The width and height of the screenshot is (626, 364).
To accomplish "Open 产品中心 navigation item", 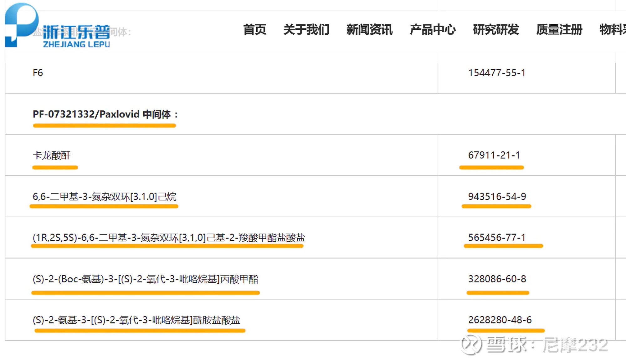I will pos(433,30).
